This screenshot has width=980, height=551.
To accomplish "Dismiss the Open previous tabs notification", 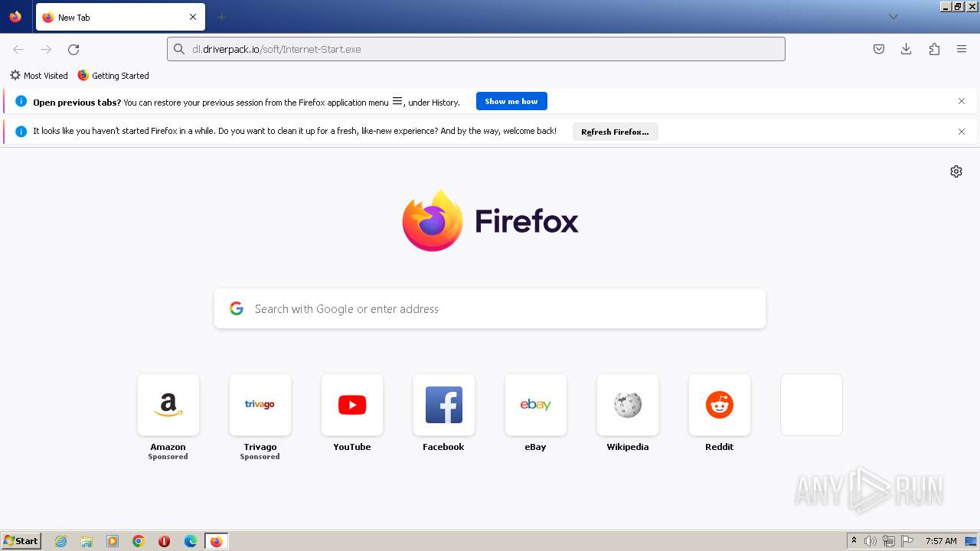I will point(962,101).
